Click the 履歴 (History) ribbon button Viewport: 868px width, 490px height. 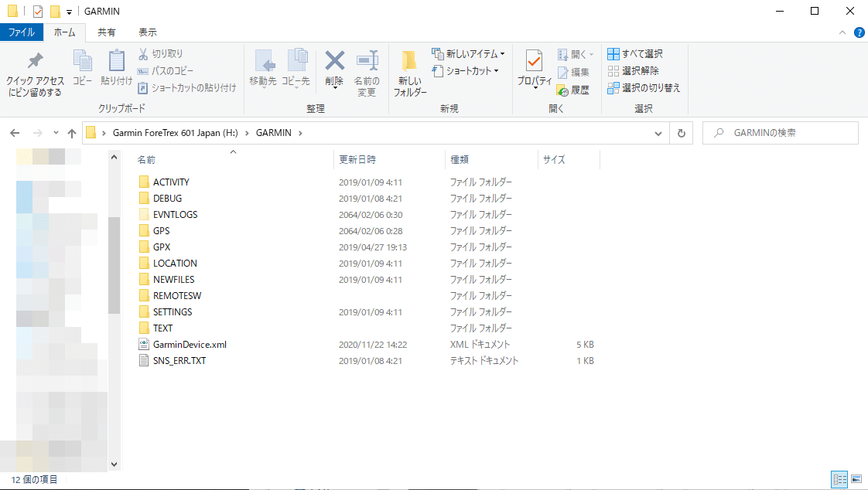[573, 90]
